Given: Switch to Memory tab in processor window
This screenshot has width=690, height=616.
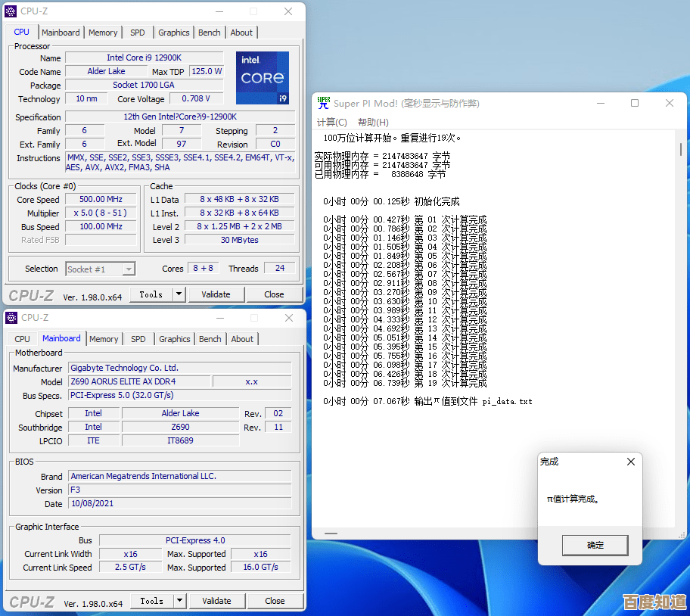Looking at the screenshot, I should [103, 33].
